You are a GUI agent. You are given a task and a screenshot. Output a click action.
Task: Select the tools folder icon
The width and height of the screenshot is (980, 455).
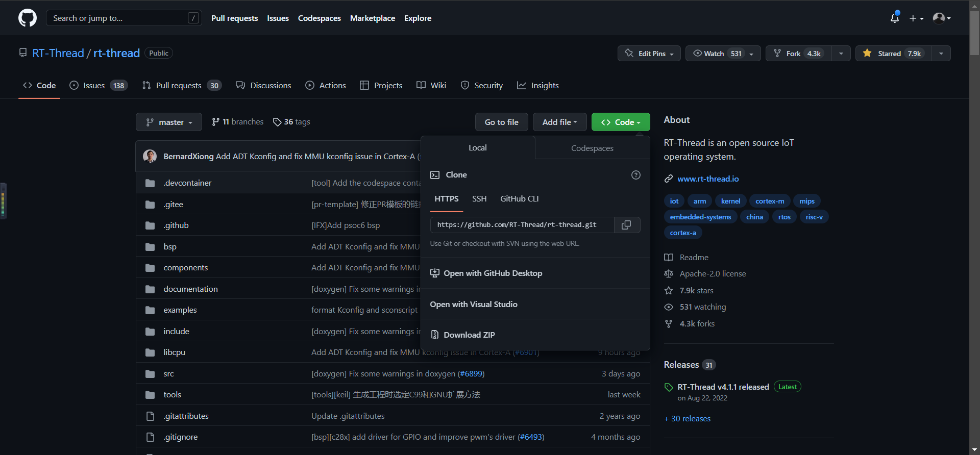click(x=150, y=395)
